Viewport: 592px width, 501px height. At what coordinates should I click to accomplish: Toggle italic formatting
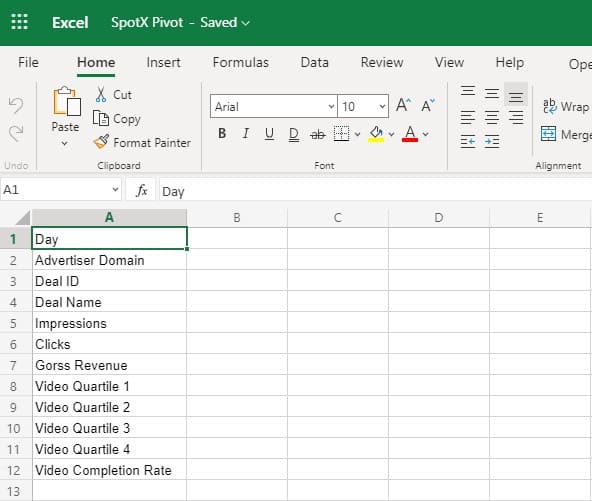coord(246,133)
